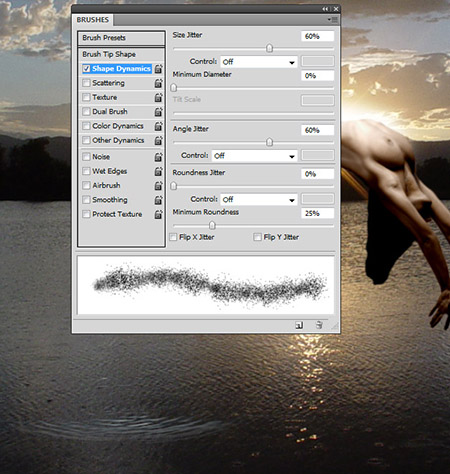Click the delete brush trash icon
The image size is (450, 474).
click(x=319, y=325)
